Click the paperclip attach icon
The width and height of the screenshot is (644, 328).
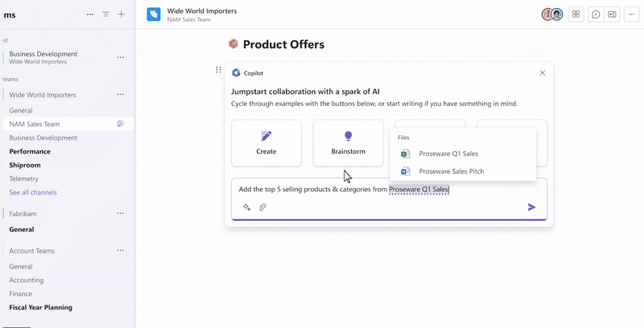pos(262,207)
